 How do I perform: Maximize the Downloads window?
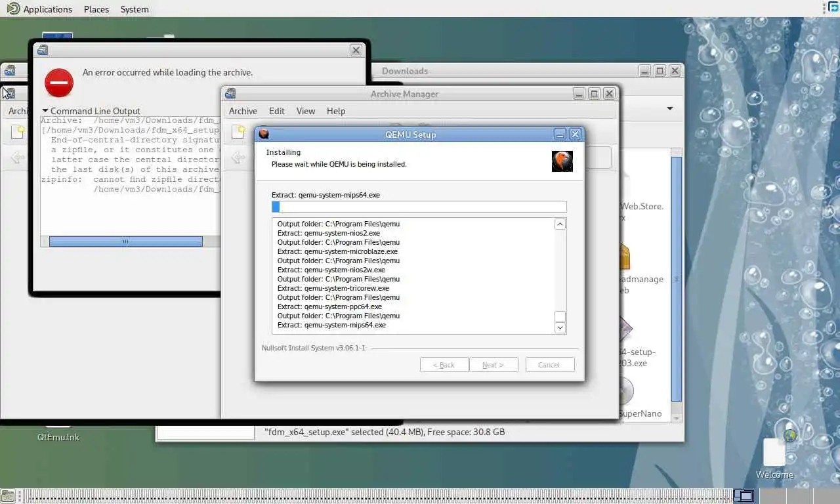[660, 71]
